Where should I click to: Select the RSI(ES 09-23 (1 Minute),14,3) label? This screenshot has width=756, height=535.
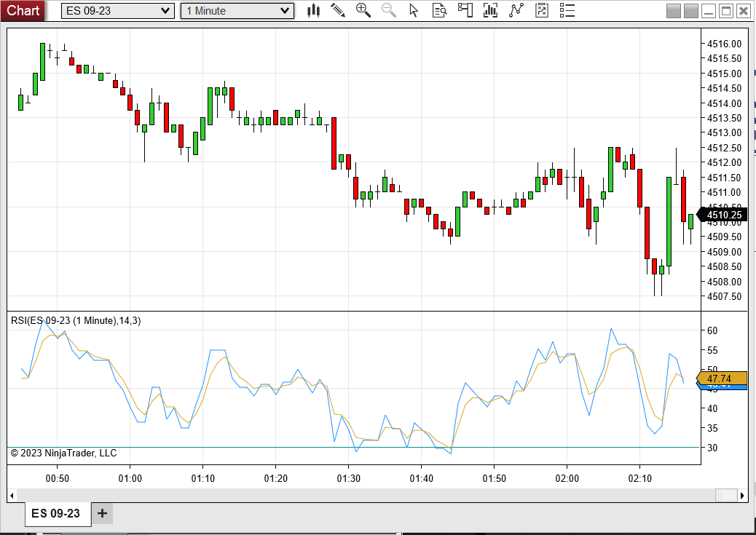tap(76, 320)
